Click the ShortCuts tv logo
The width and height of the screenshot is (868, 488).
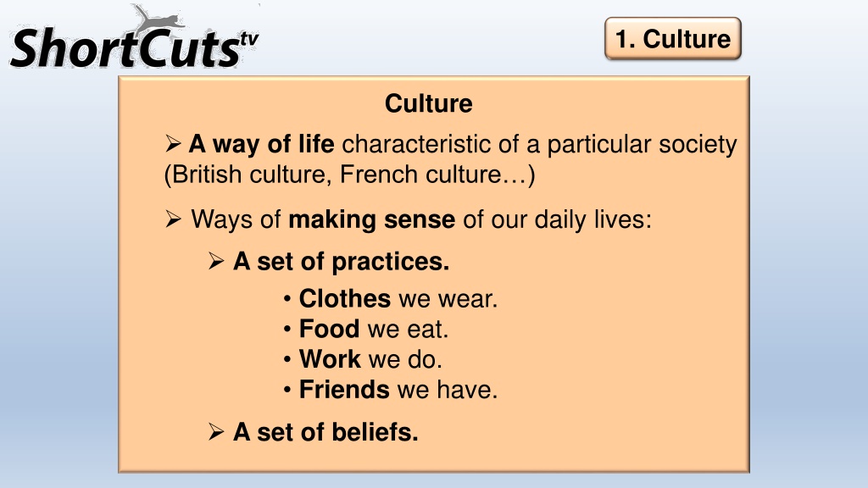click(x=134, y=37)
